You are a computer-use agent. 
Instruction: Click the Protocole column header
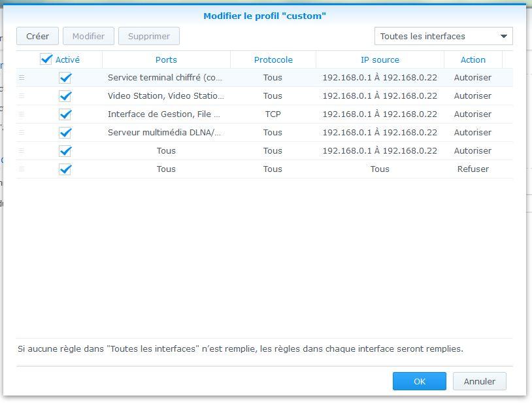coord(273,59)
